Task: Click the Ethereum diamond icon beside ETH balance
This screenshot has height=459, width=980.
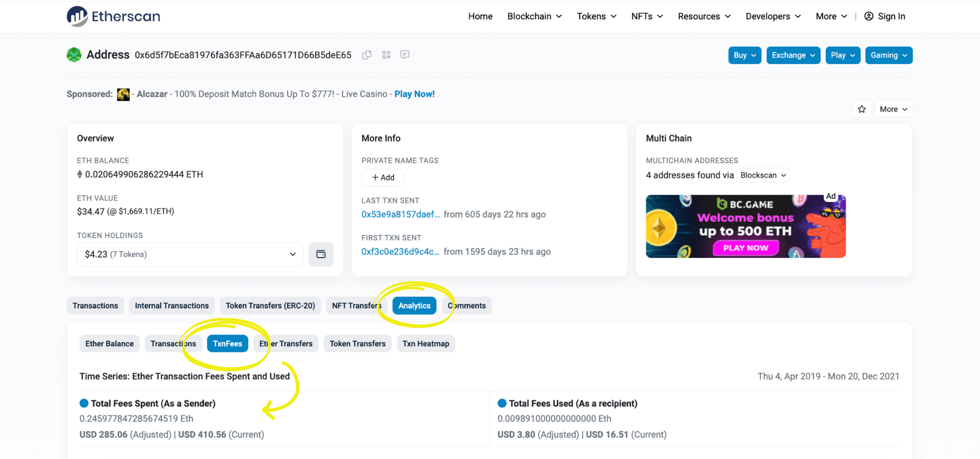Action: click(x=80, y=174)
